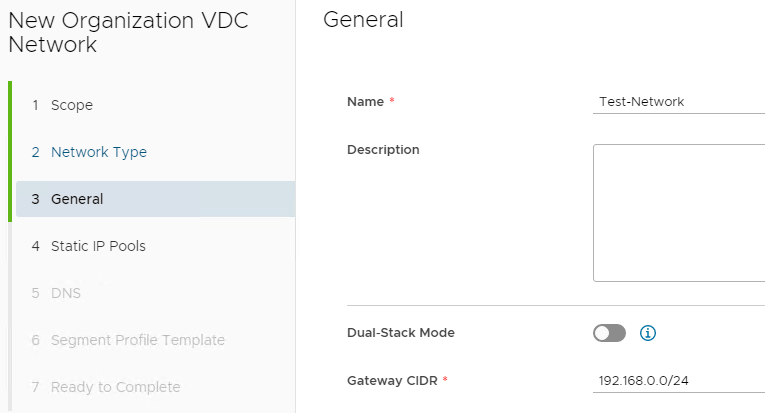Click the Description label
Image resolution: width=765 pixels, height=413 pixels.
(x=383, y=150)
